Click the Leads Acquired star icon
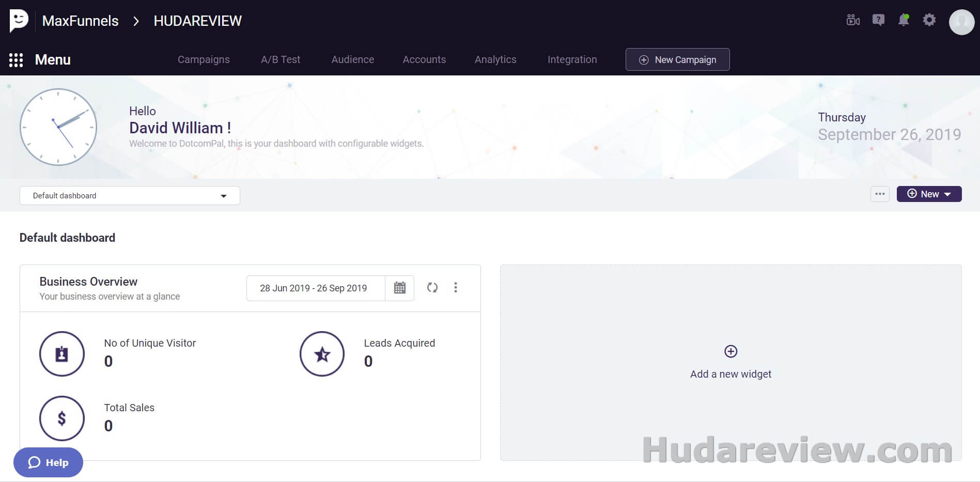Screen dimensions: 980x482 [x=322, y=354]
